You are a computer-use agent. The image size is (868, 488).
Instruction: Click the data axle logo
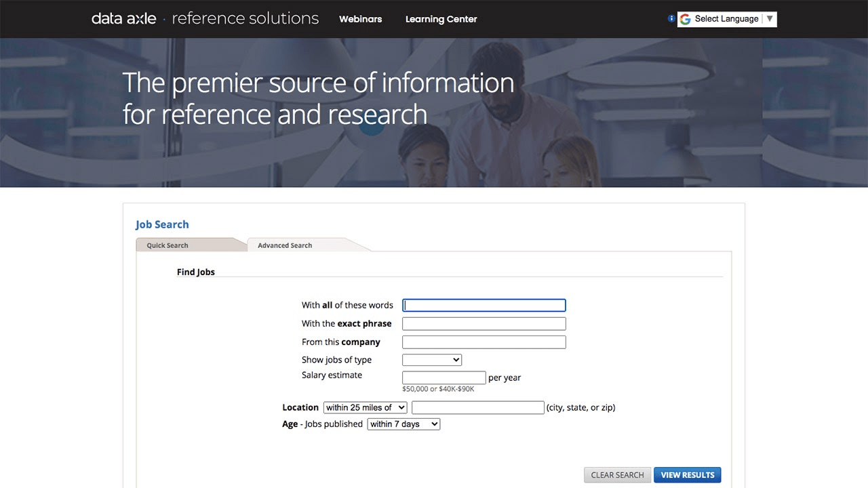click(124, 19)
